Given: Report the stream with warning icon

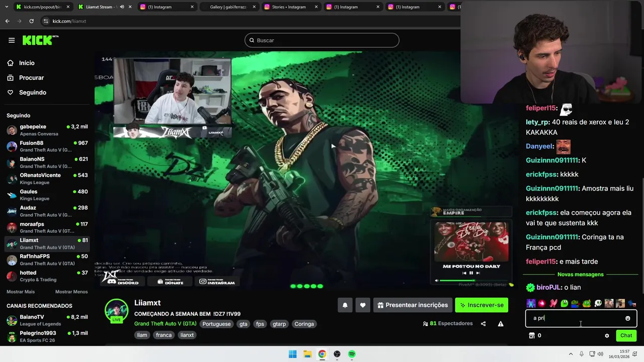Looking at the screenshot, I should coord(501,324).
